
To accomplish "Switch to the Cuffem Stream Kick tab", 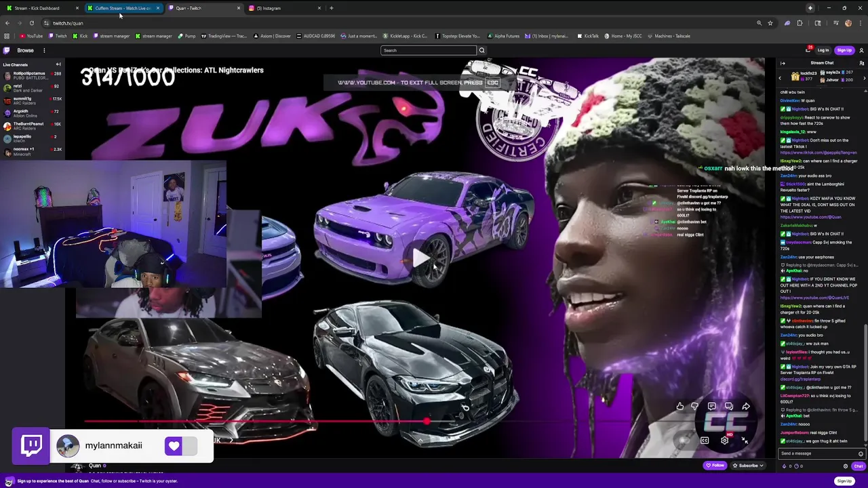I will pos(122,8).
